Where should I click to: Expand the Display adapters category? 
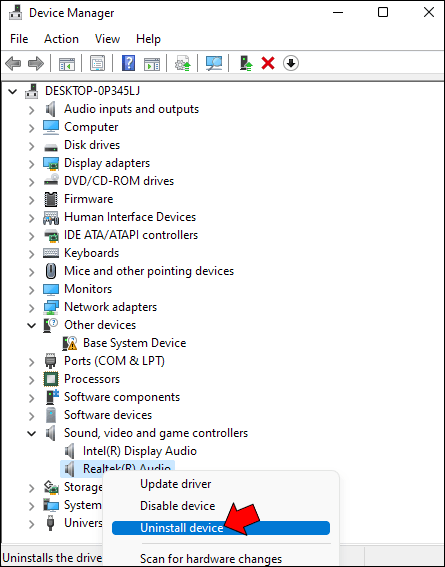[x=31, y=164]
